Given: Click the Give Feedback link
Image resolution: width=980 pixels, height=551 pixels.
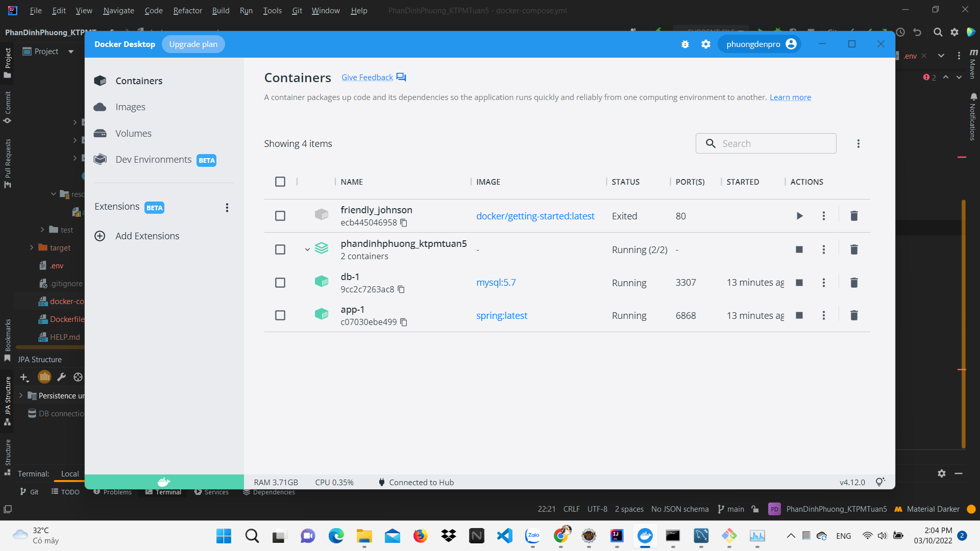Looking at the screenshot, I should point(367,77).
